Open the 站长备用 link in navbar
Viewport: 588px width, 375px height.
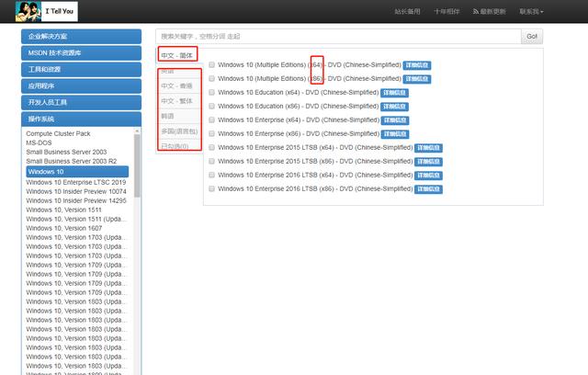407,12
